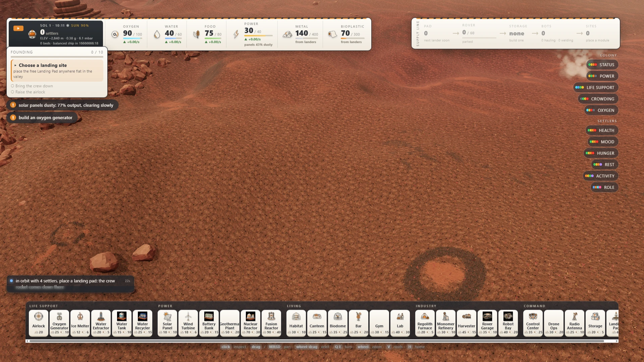Choose the Lab module
This screenshot has width=644, height=362.
(x=400, y=323)
